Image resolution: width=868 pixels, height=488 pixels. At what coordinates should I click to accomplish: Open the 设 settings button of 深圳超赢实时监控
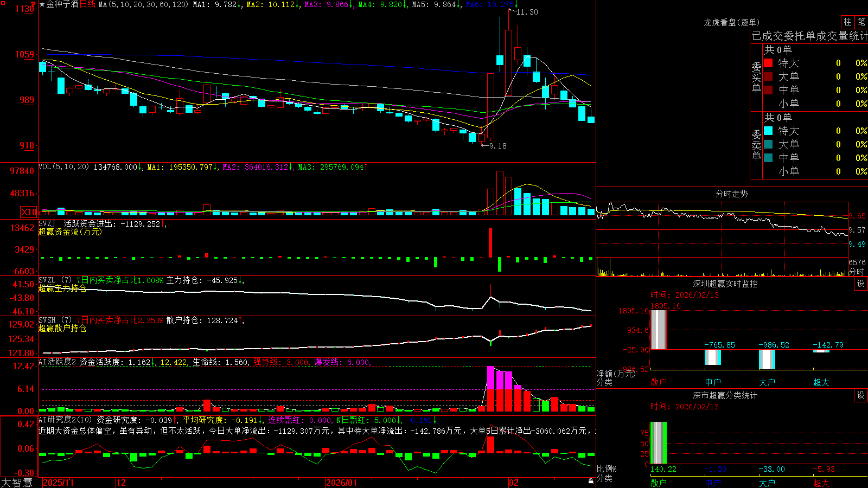[x=861, y=284]
